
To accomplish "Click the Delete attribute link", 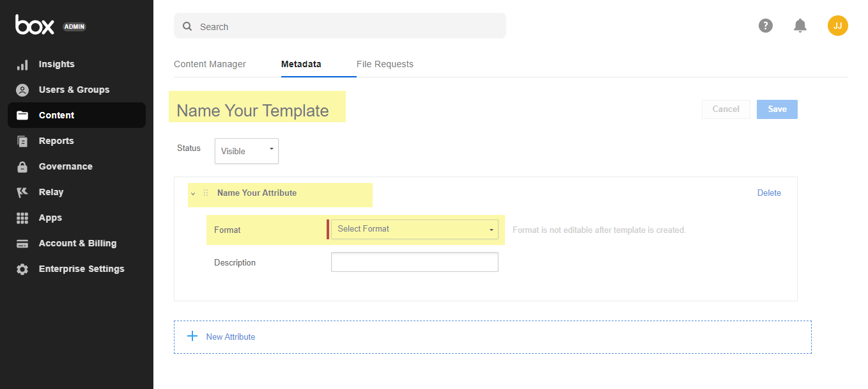I will 769,193.
